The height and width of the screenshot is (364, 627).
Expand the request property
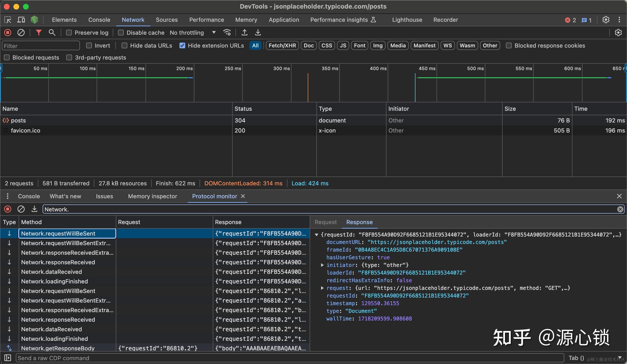tap(322, 288)
